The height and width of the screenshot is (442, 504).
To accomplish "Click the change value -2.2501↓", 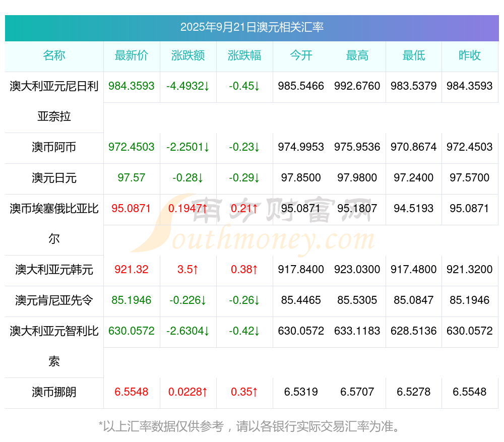I will [x=188, y=147].
